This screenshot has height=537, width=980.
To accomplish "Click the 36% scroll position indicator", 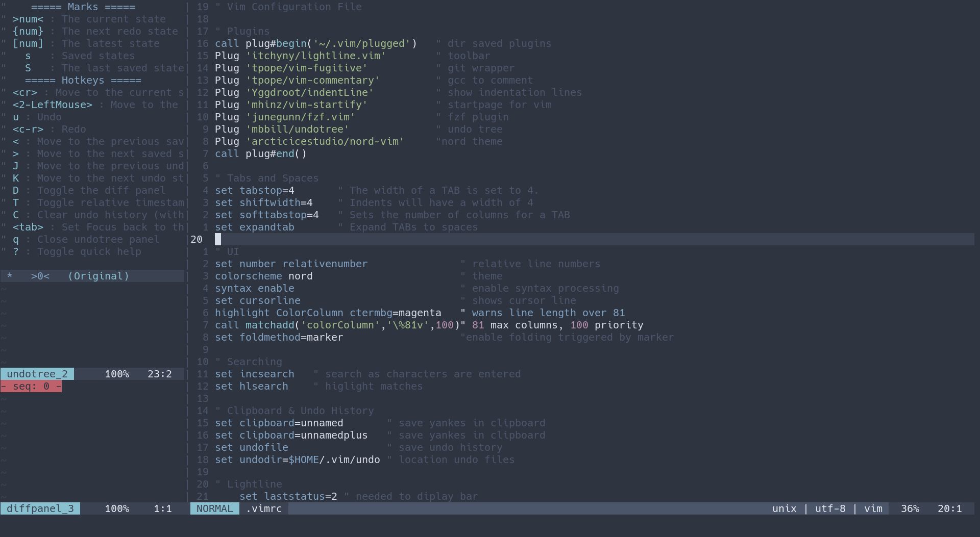I will click(x=909, y=508).
